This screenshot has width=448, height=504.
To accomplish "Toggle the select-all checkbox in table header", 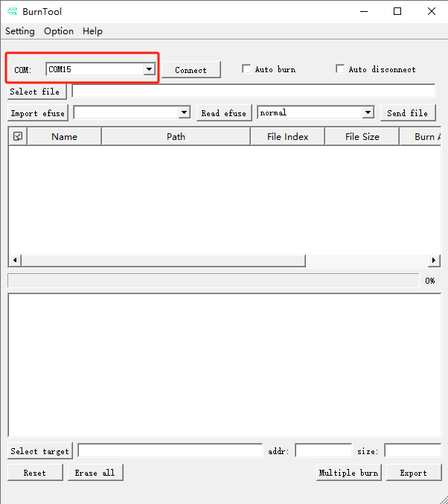I will coord(18,136).
